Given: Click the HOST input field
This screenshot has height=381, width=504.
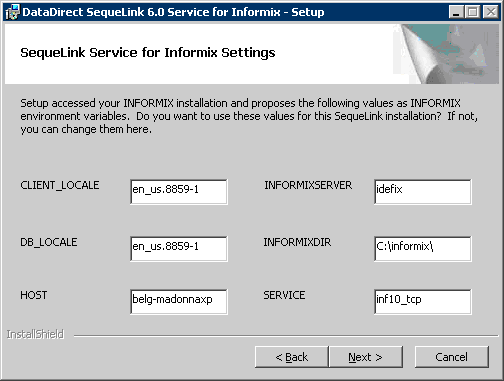Looking at the screenshot, I should click(179, 302).
